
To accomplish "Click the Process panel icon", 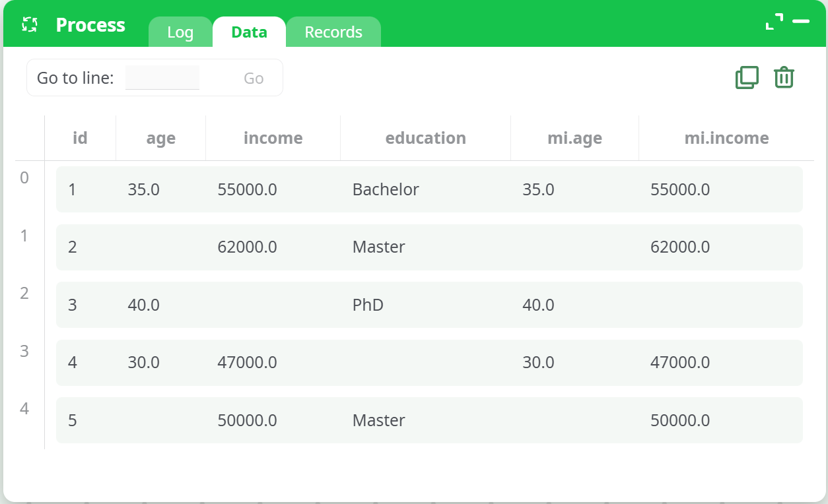I will pyautogui.click(x=29, y=25).
